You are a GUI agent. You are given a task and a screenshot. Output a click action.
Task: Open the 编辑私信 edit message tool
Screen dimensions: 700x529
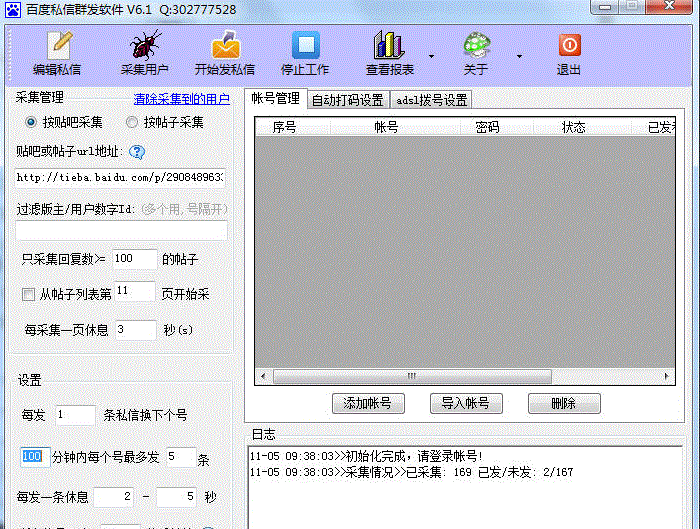pyautogui.click(x=57, y=53)
